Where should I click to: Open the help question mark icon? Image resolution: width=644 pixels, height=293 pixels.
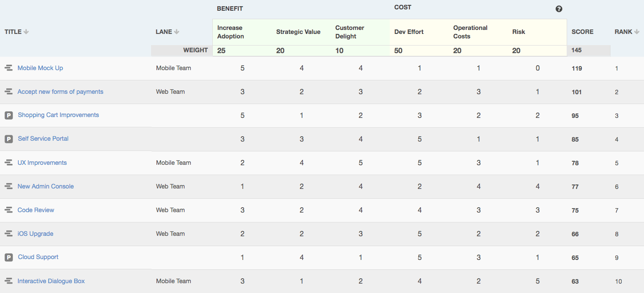point(559,8)
